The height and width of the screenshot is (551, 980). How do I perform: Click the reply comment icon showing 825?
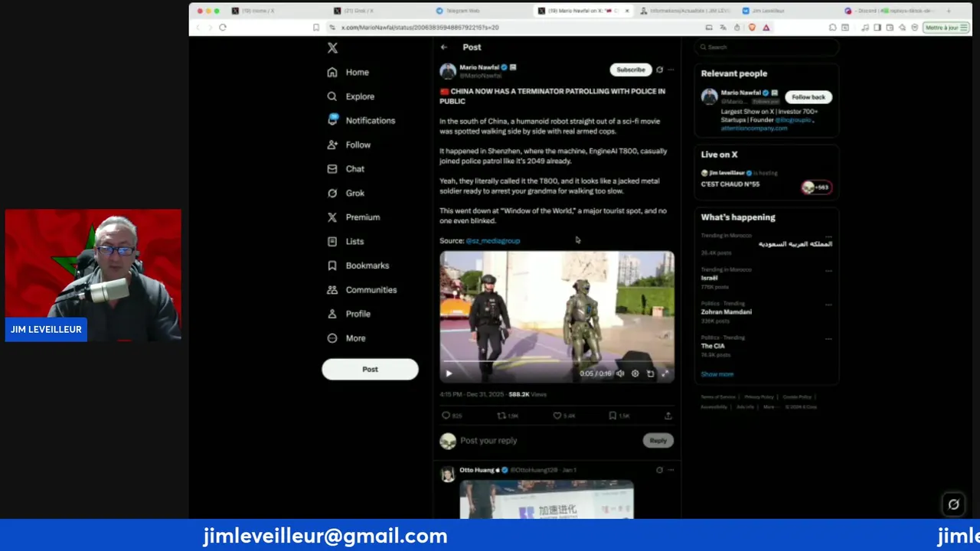[452, 416]
